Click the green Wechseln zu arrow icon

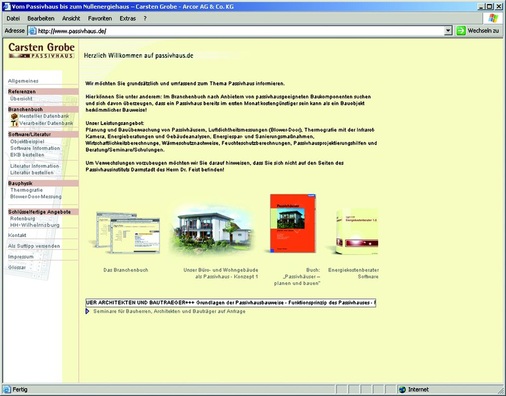(461, 31)
